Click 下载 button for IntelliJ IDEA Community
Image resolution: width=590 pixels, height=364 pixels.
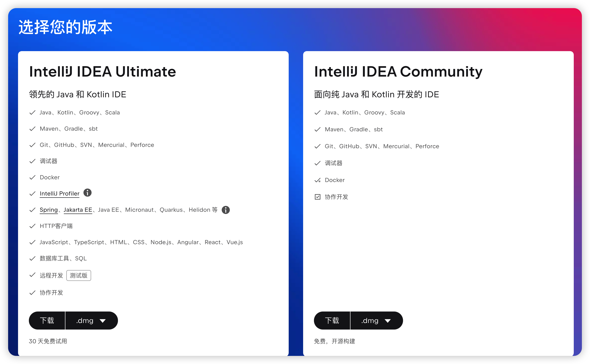(x=332, y=321)
